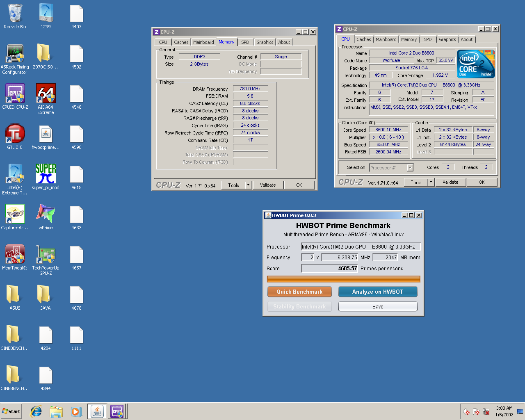
Task: Open the 4657 file icon
Action: click(x=76, y=258)
